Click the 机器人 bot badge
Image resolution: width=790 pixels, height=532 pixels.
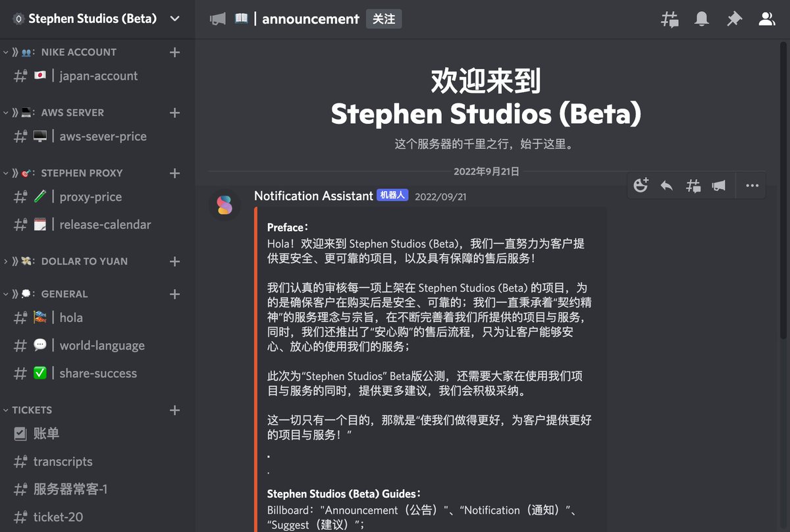point(393,196)
